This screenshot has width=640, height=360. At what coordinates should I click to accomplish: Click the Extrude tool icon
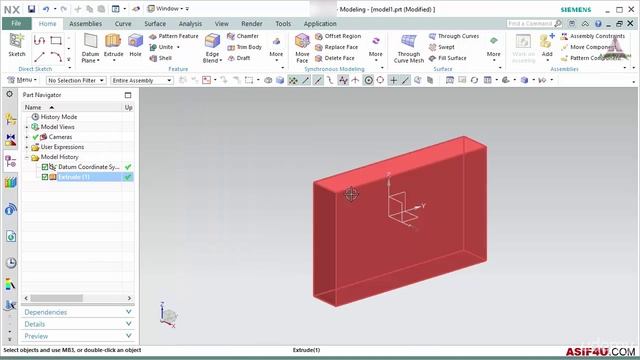(113, 41)
